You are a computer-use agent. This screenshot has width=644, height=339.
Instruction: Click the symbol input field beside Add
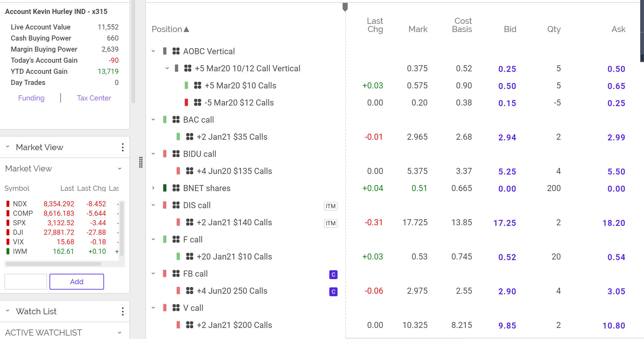[x=26, y=282]
